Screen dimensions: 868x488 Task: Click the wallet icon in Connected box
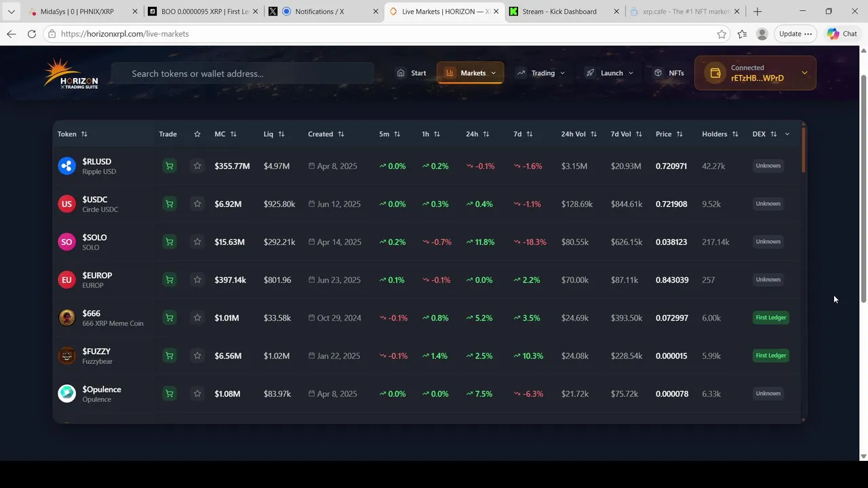pyautogui.click(x=715, y=73)
